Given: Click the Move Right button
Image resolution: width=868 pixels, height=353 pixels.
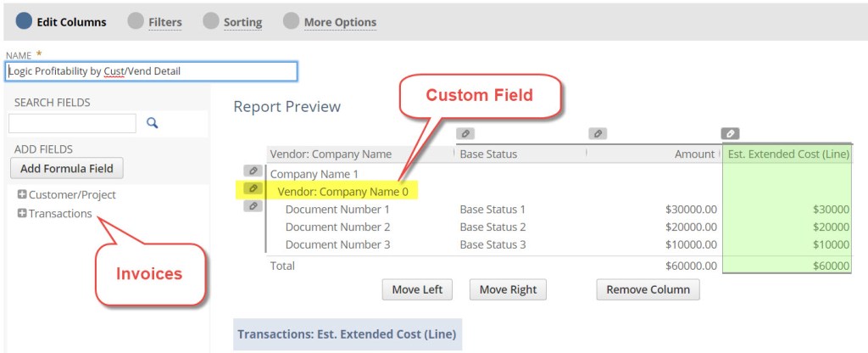Looking at the screenshot, I should tap(508, 289).
